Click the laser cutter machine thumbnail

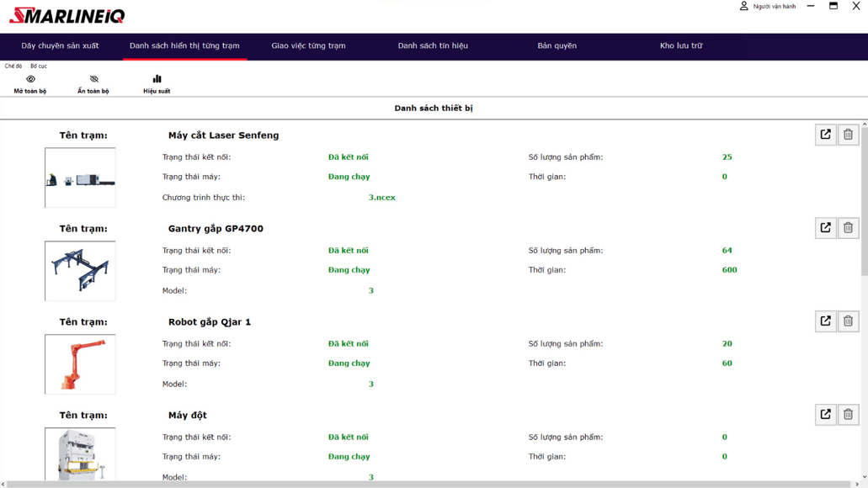click(x=80, y=178)
